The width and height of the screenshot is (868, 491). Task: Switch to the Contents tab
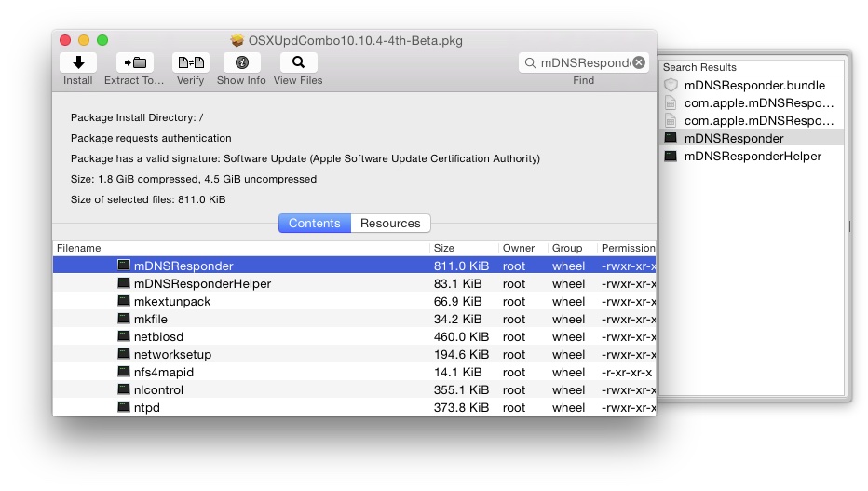click(x=315, y=223)
